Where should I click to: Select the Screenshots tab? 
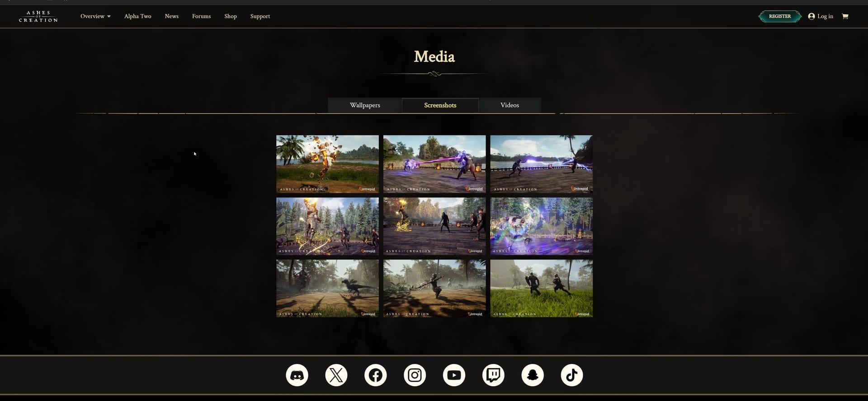[x=440, y=105]
